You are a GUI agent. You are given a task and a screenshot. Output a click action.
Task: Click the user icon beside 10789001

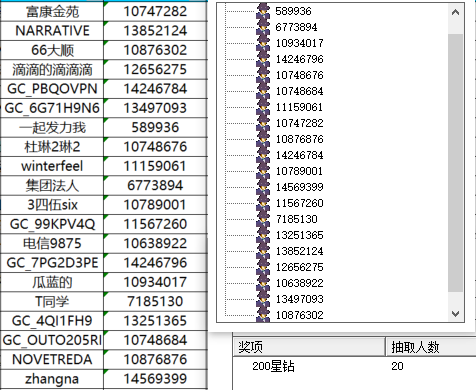coord(263,171)
